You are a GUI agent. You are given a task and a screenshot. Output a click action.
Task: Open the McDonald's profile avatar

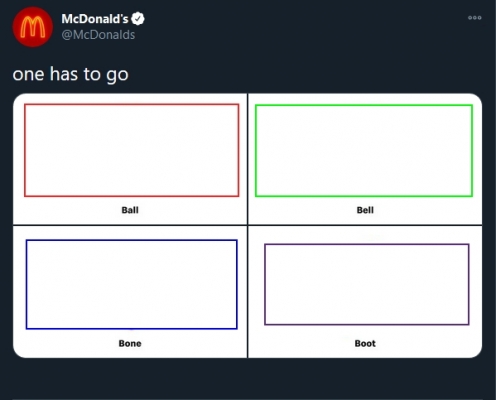(33, 27)
